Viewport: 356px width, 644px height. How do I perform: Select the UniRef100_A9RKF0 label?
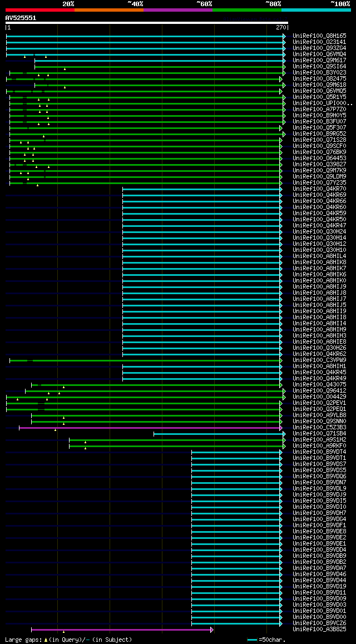(x=319, y=446)
